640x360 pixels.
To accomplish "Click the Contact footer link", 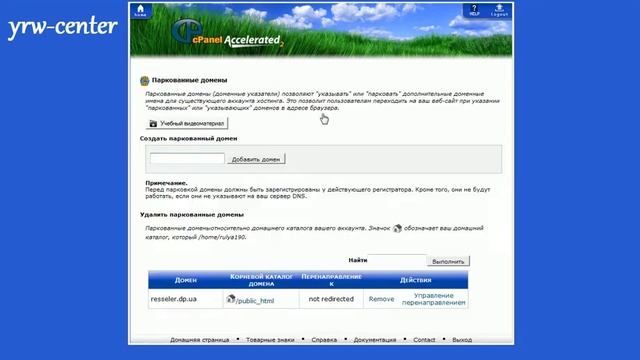I will [424, 340].
